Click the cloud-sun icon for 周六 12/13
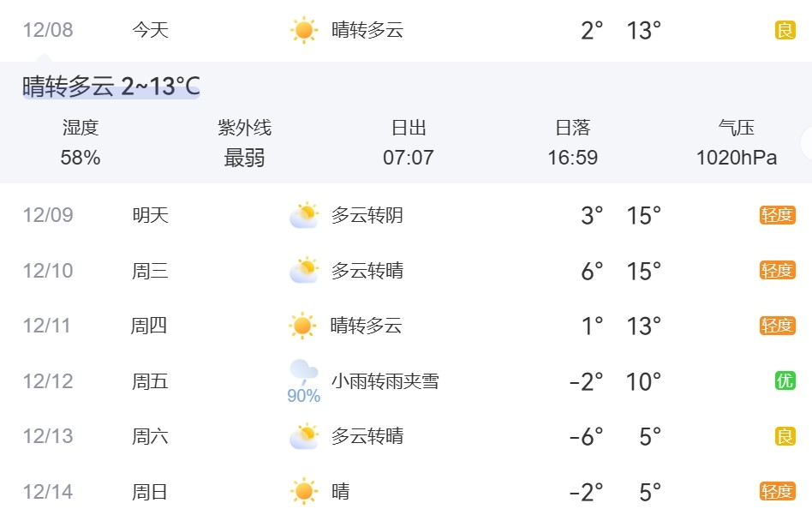Image resolution: width=812 pixels, height=515 pixels. click(303, 436)
